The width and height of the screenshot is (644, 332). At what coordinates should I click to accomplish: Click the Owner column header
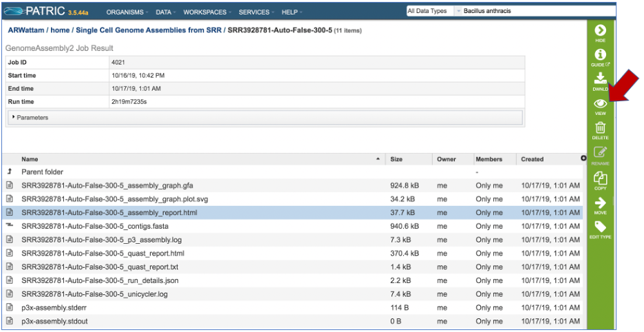pos(447,159)
